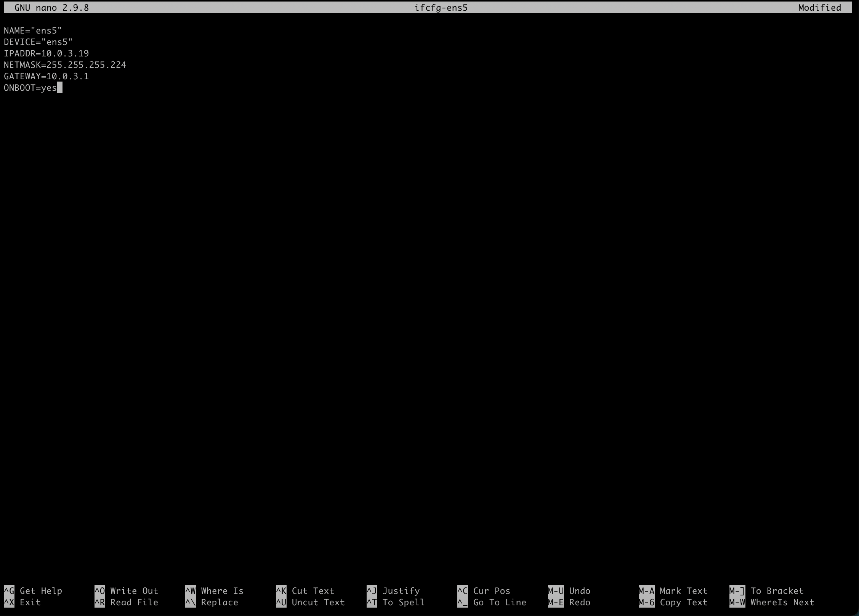Click the M-] To Bracket shortcut
The image size is (859, 616).
click(x=766, y=591)
